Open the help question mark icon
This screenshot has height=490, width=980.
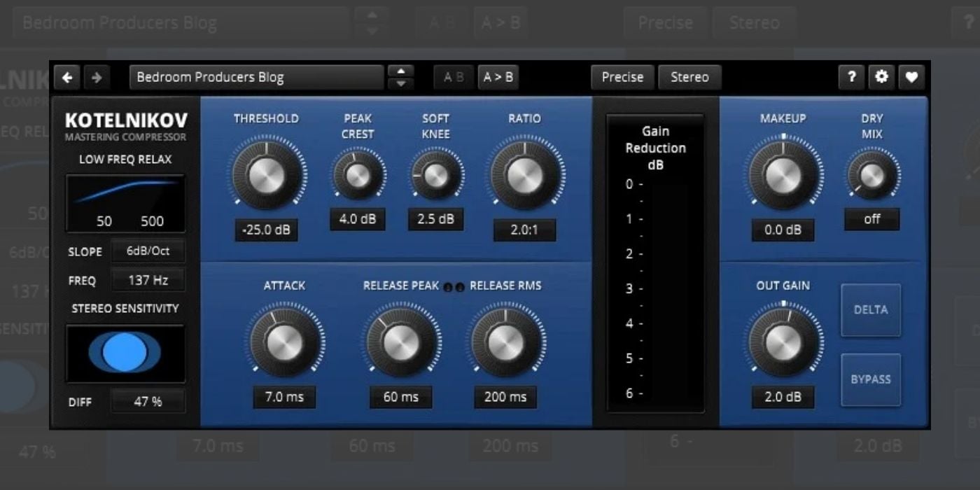click(x=851, y=78)
